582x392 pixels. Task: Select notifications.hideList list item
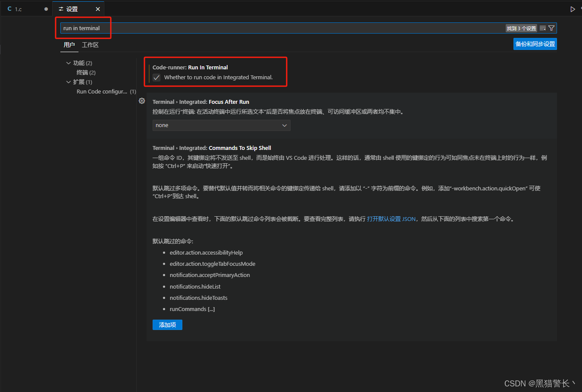195,286
